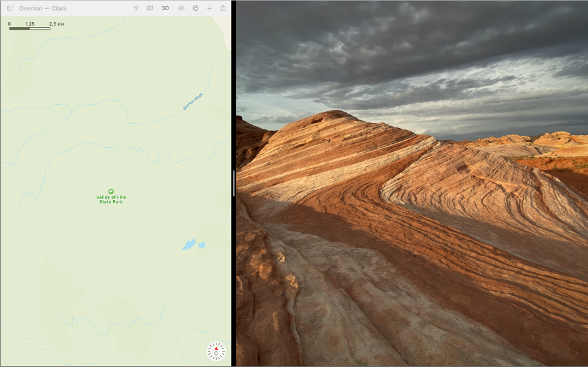Click the Overton Wash map label
The height and width of the screenshot is (368, 588).
pos(193,102)
